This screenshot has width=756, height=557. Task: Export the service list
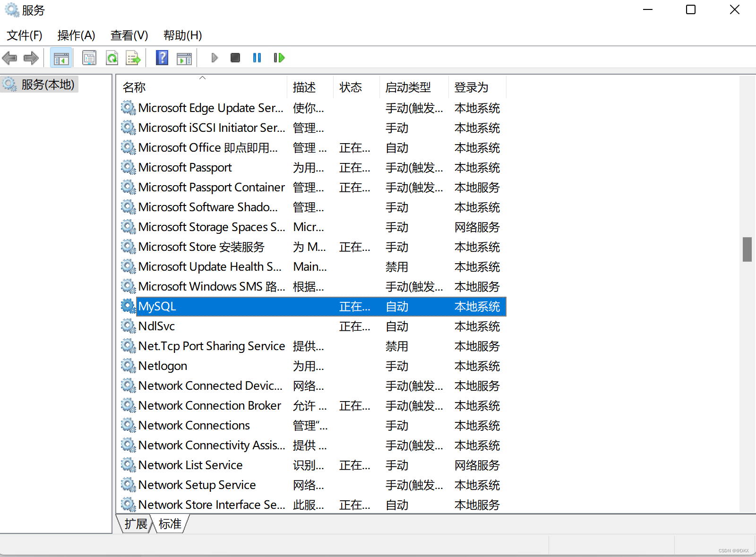(133, 57)
